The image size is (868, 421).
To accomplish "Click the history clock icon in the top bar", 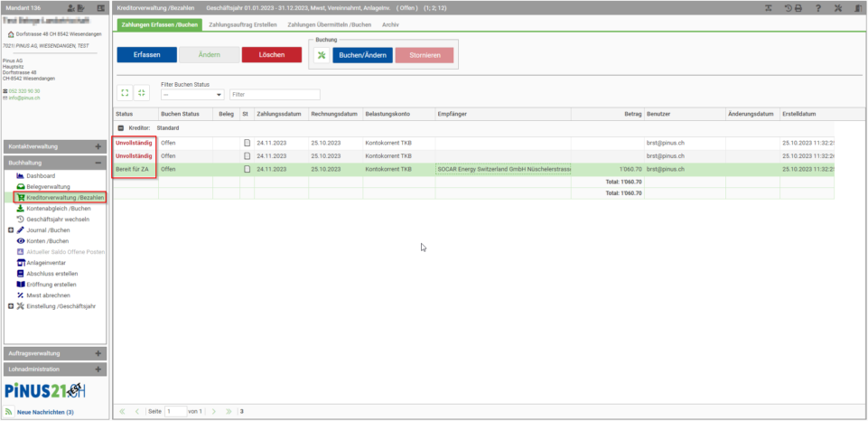I will click(789, 8).
